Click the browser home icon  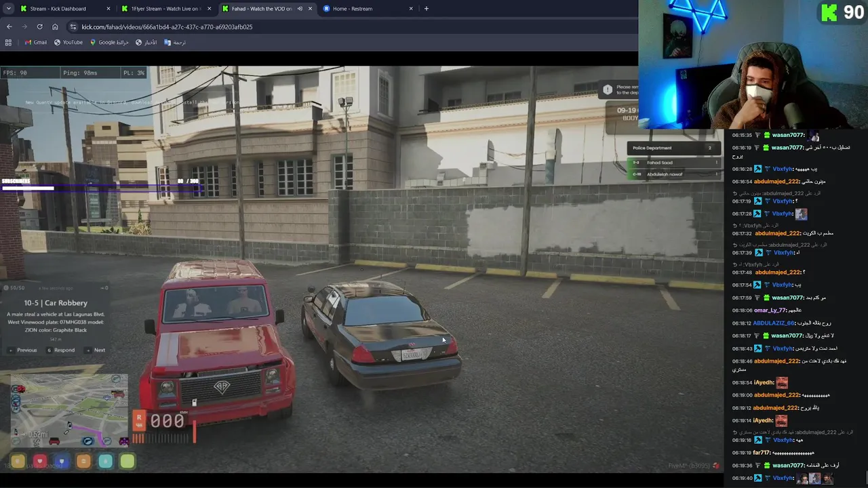click(55, 26)
